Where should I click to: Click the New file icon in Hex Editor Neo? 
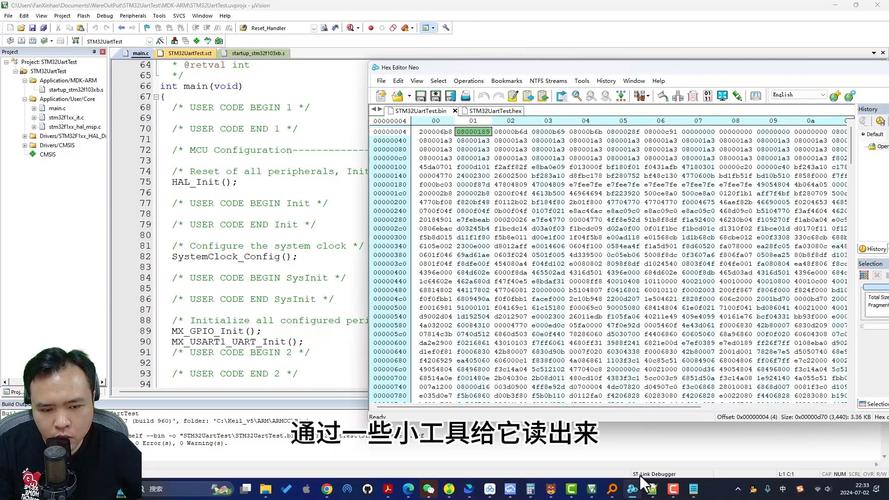coord(381,96)
